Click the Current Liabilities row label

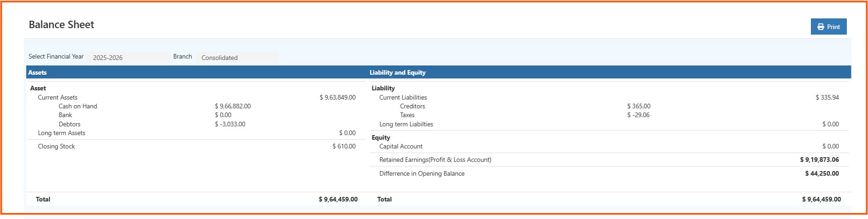coord(403,97)
